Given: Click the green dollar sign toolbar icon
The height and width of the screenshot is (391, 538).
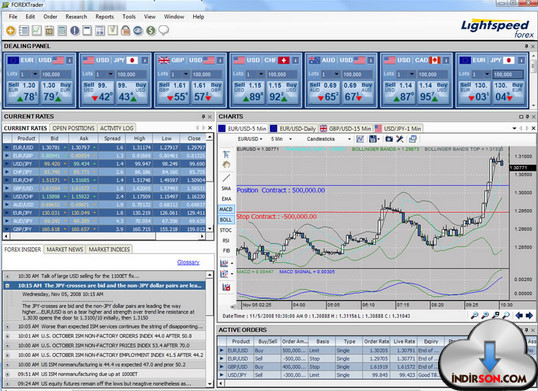Looking at the screenshot, I should 151,31.
